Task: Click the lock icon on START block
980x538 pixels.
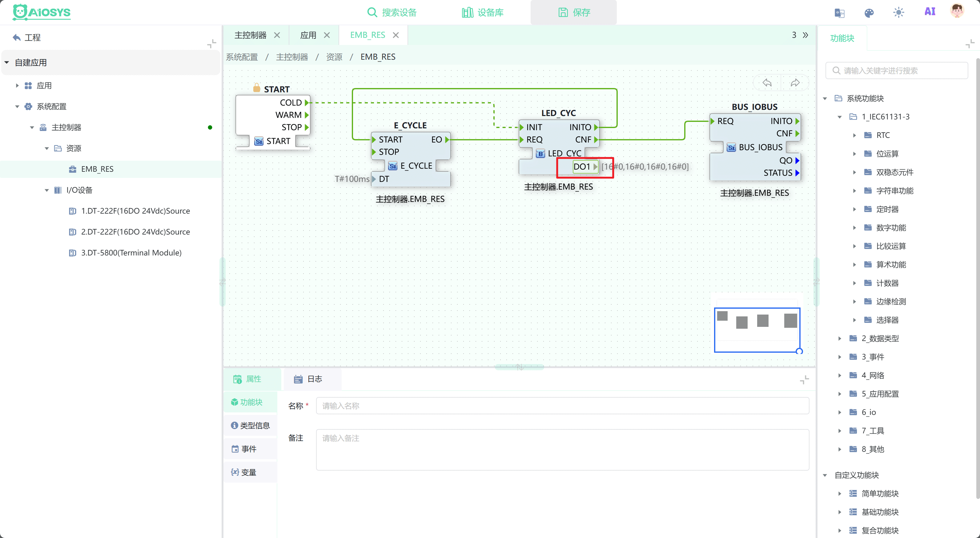Action: click(x=257, y=88)
